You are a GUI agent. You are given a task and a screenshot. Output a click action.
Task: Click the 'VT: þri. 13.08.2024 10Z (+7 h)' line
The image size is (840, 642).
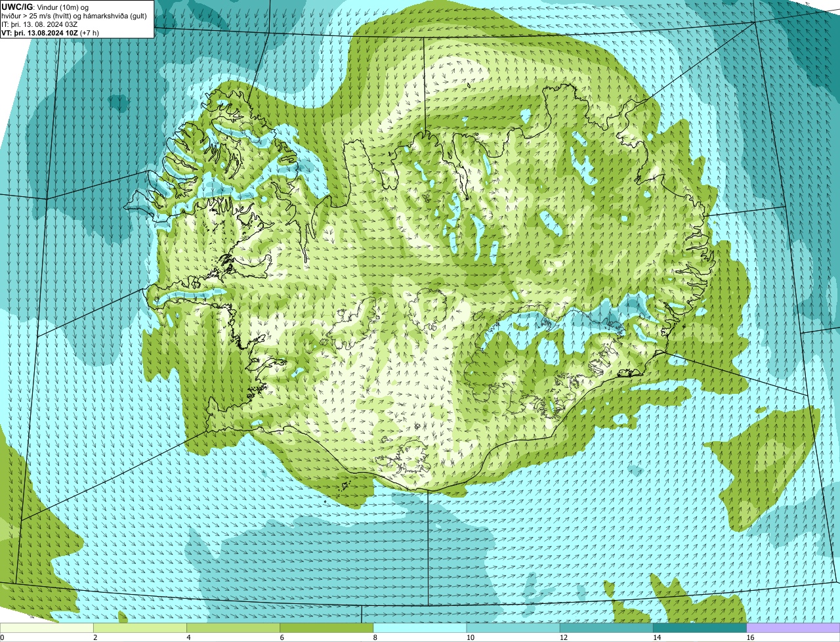point(51,32)
